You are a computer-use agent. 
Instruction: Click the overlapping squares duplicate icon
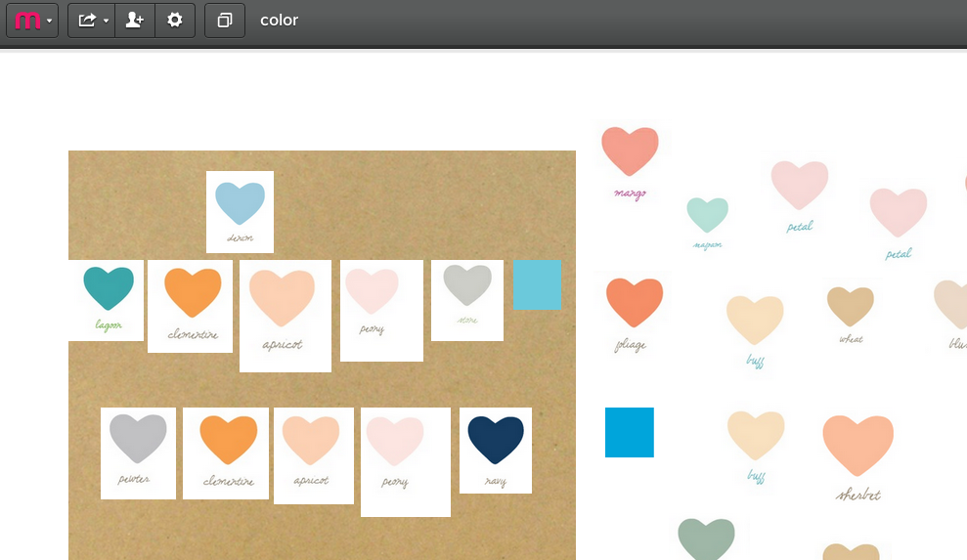click(x=225, y=21)
